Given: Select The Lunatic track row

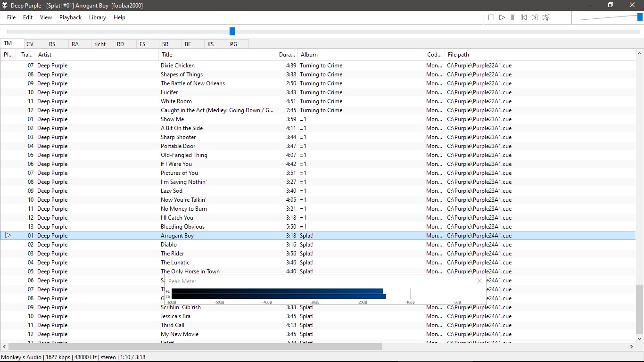Looking at the screenshot, I should click(x=318, y=263).
